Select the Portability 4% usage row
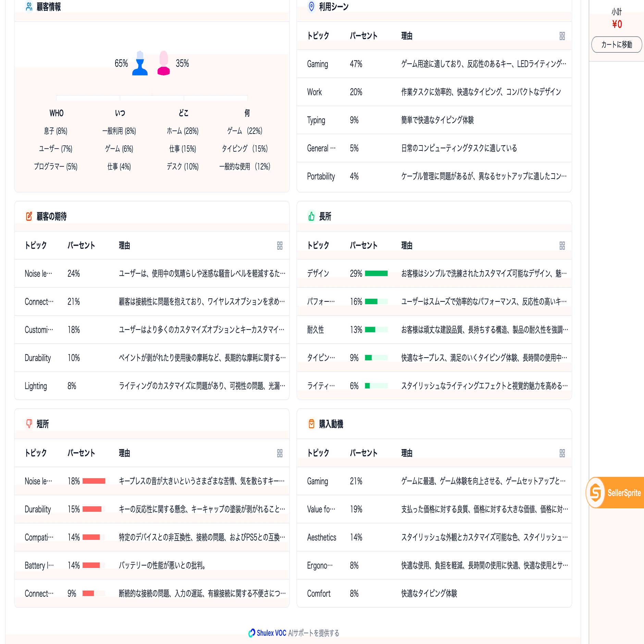Screen dimensions: 644x644 tap(434, 176)
